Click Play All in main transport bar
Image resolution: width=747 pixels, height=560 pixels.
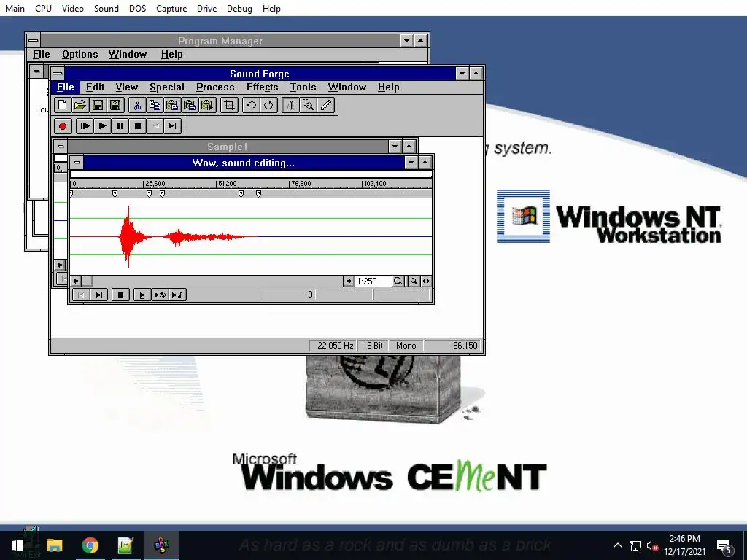pos(85,126)
